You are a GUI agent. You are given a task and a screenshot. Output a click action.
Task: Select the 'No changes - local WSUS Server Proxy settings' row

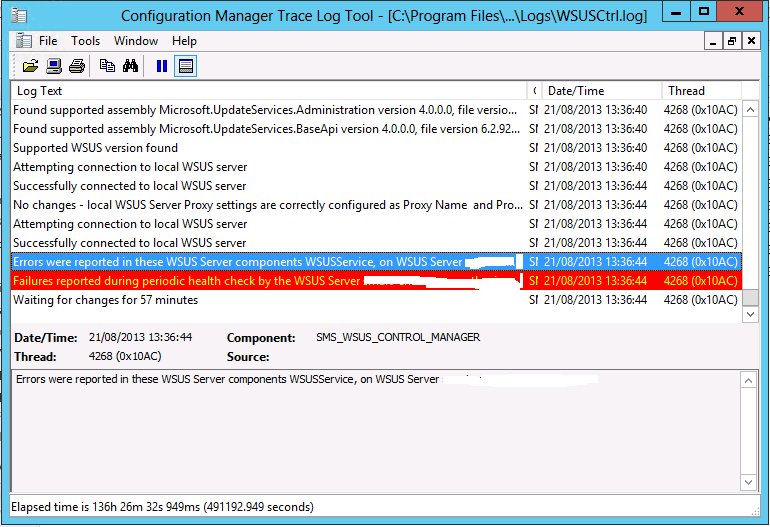[x=376, y=205]
